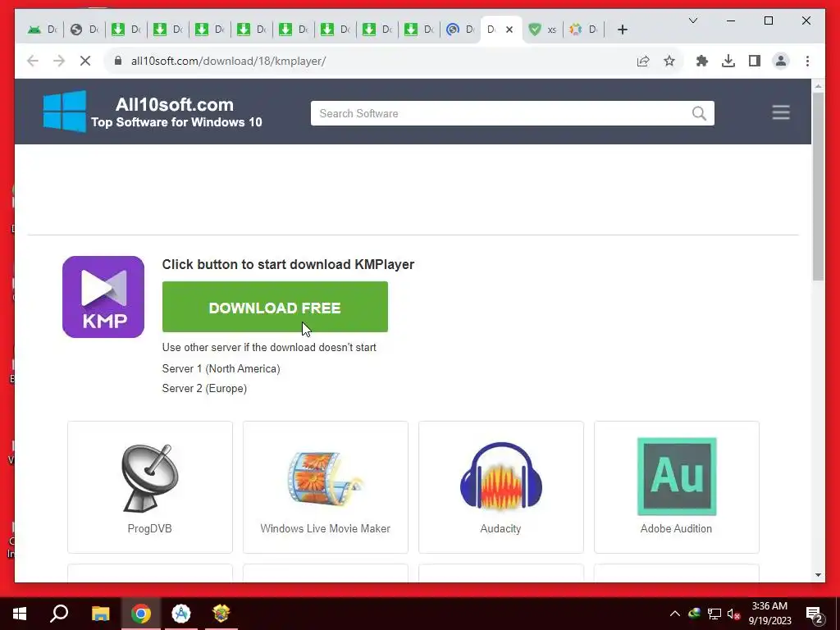Click the Audacity headphones icon

click(501, 475)
